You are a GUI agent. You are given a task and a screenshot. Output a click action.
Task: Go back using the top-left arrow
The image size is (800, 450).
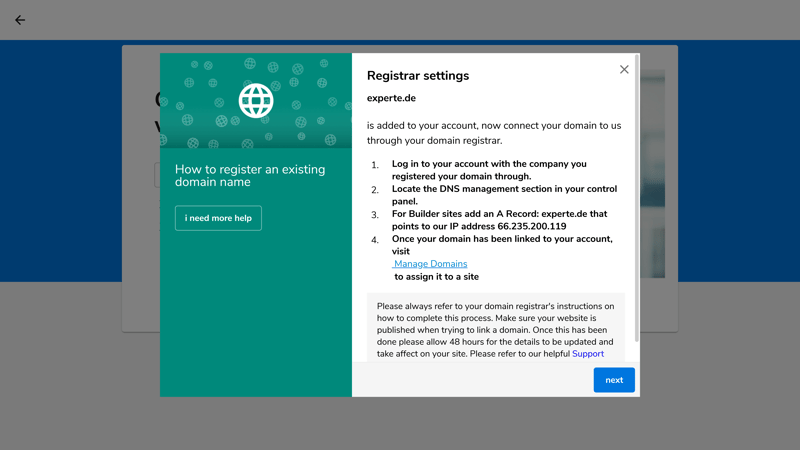[x=20, y=20]
